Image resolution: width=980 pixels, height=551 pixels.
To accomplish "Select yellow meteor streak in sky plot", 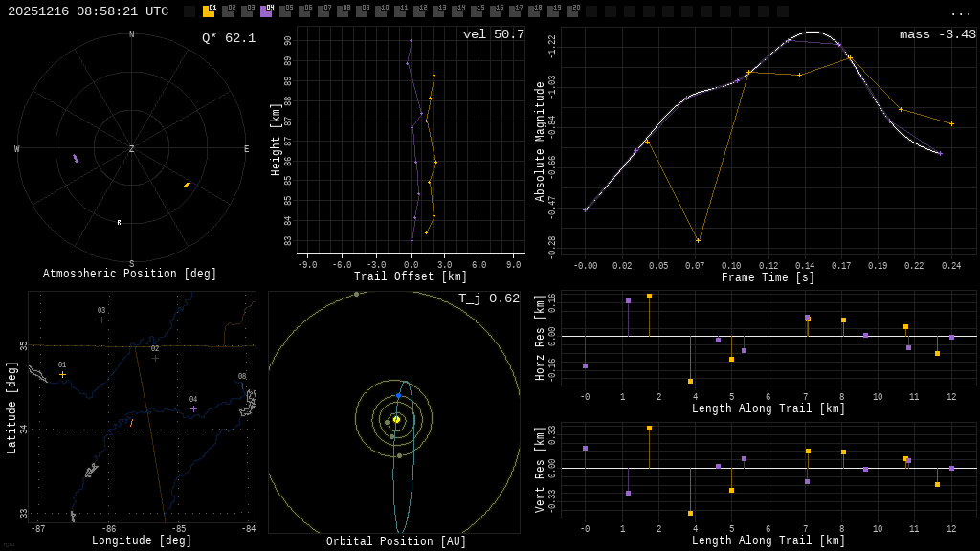I will pyautogui.click(x=187, y=185).
